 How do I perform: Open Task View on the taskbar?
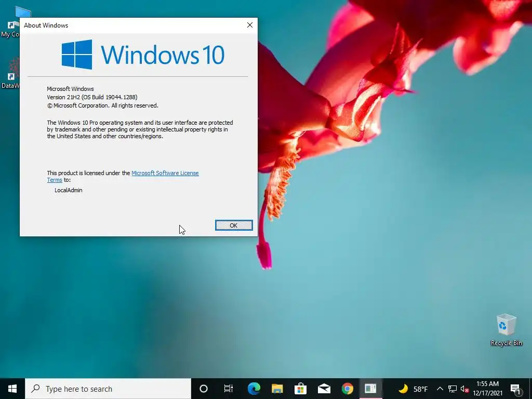tap(229, 389)
